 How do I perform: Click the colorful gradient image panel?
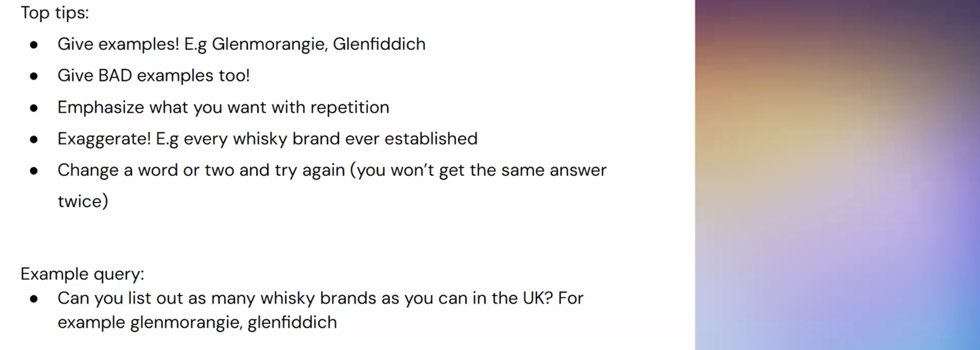coord(837,175)
